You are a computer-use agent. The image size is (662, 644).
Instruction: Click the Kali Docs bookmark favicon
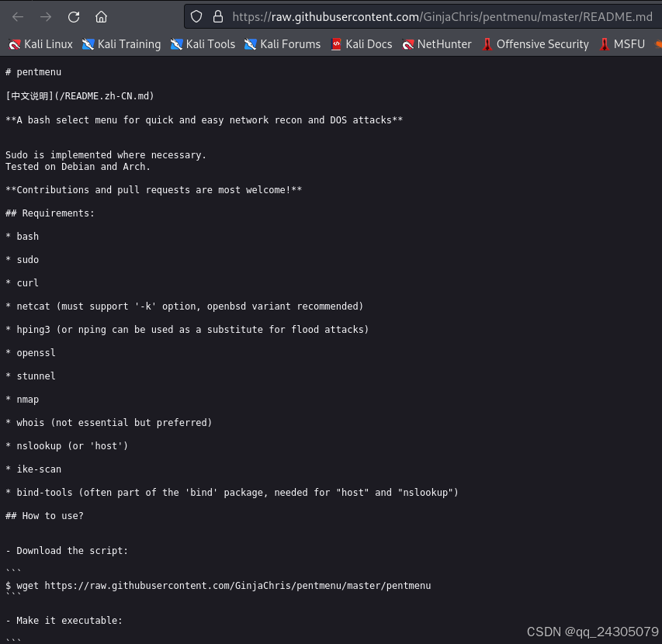click(336, 44)
